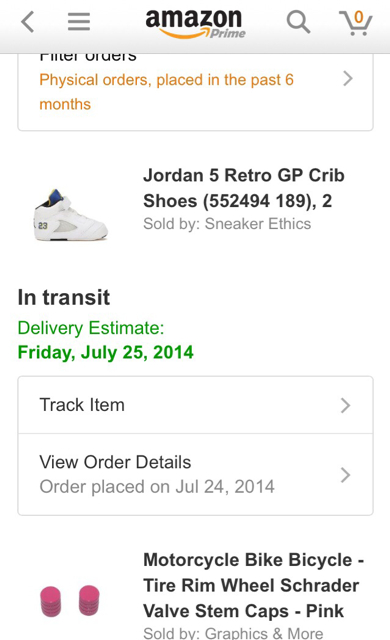The image size is (390, 640).
Task: Tap the back arrow icon
Action: pyautogui.click(x=27, y=22)
